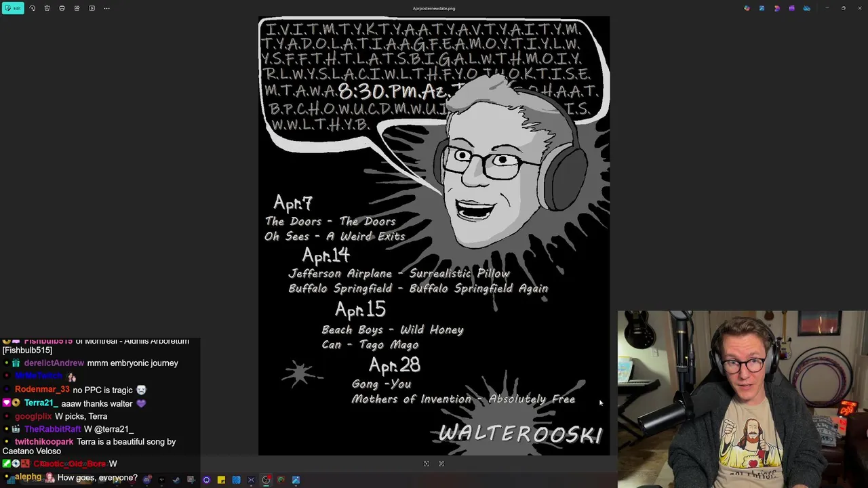Click the Apr.7 date heading on poster
Screen dimensions: 868x488
point(293,203)
